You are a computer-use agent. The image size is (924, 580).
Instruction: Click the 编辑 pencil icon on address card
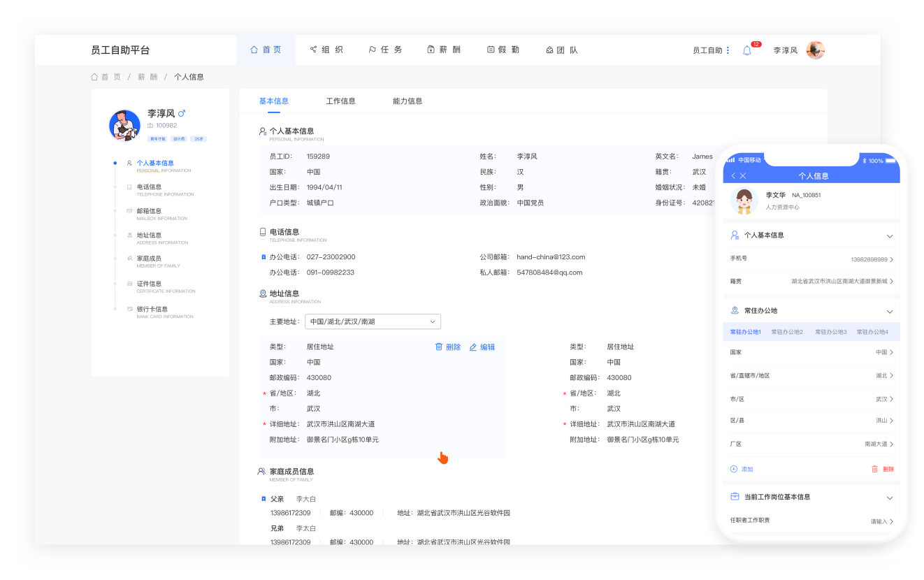(473, 347)
